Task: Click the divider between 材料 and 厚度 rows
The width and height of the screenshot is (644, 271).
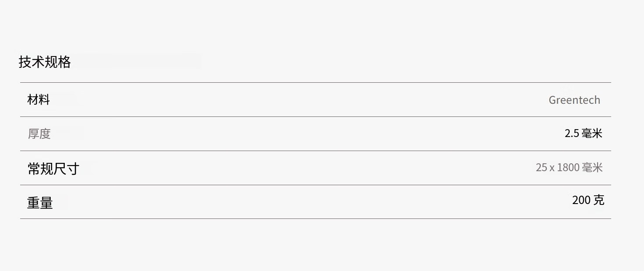Action: click(315, 116)
